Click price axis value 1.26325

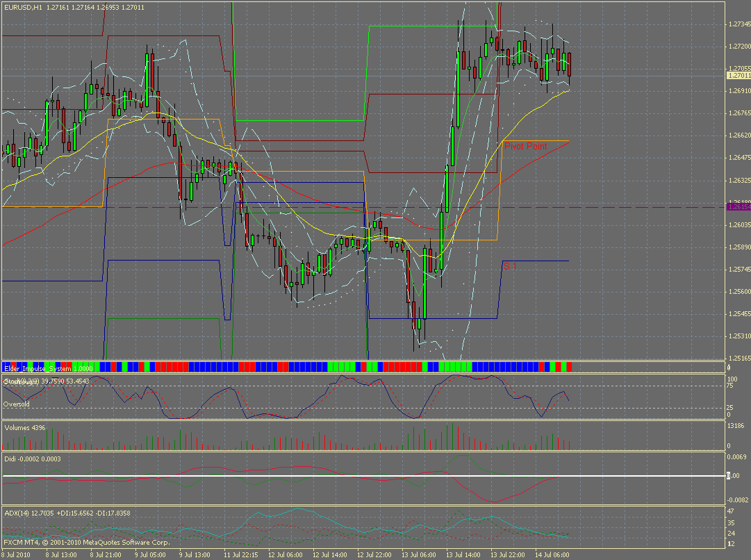click(739, 180)
